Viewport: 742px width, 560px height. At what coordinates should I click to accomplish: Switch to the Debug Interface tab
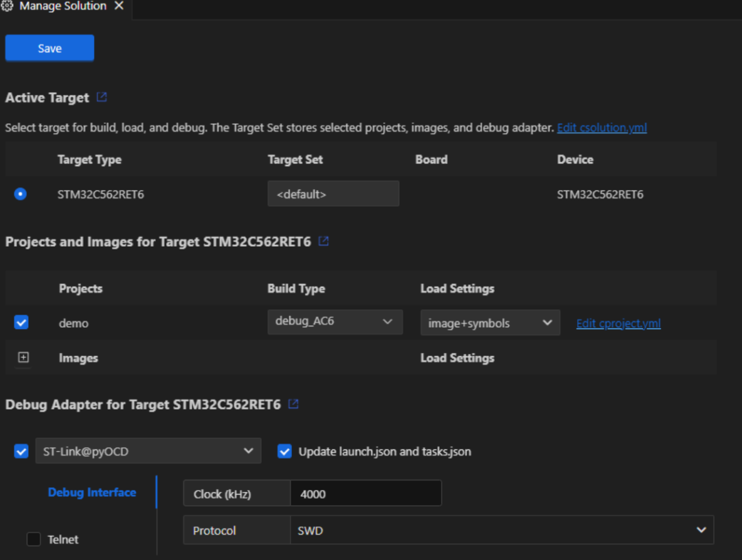click(92, 492)
